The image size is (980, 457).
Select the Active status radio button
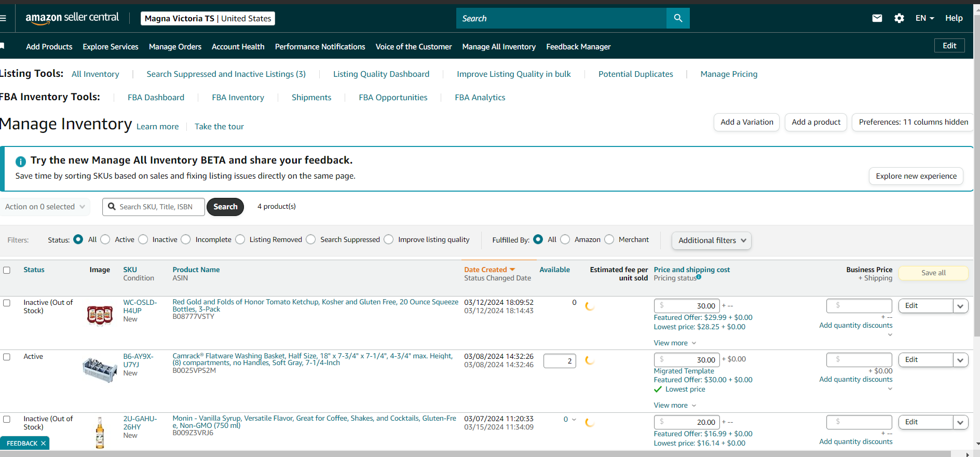click(x=105, y=239)
